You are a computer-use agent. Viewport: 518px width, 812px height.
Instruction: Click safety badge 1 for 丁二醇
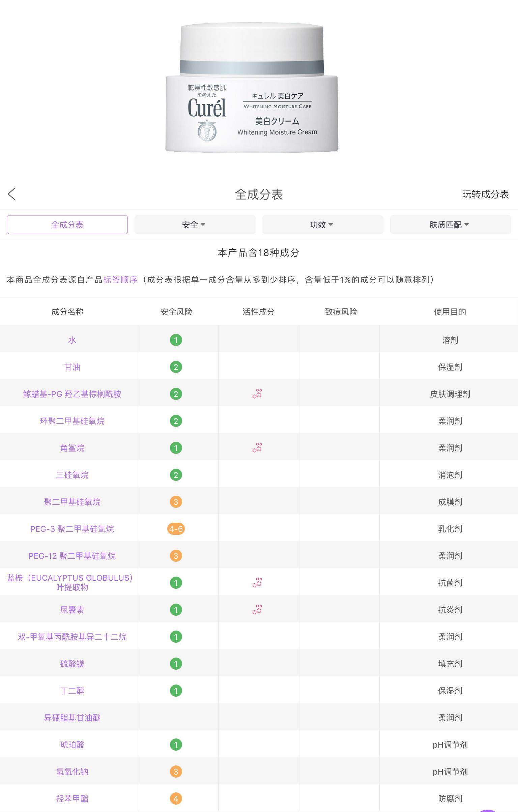pos(176,691)
